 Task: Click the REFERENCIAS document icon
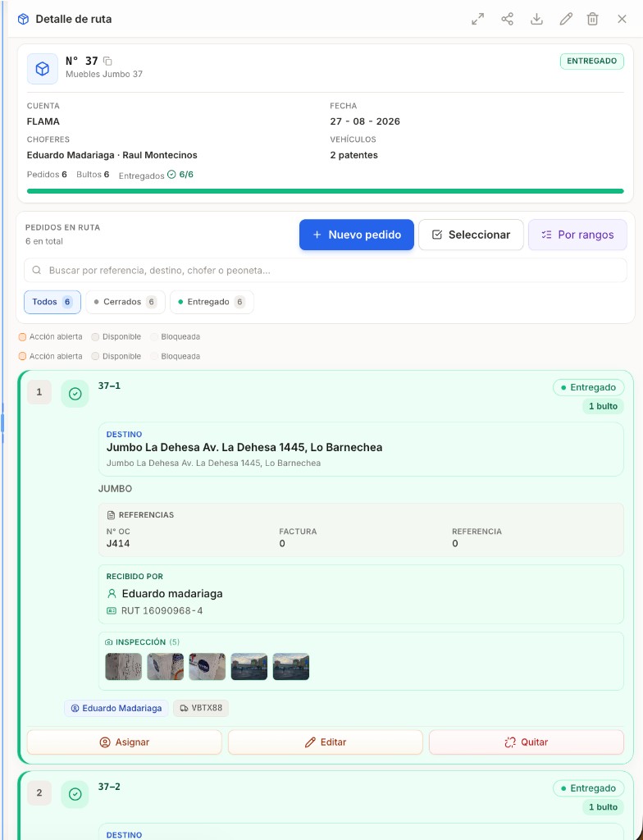[111, 515]
